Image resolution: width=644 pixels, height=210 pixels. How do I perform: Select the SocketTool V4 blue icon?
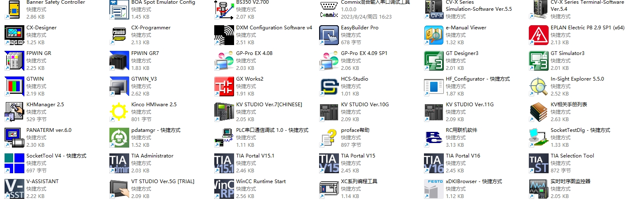[14, 163]
